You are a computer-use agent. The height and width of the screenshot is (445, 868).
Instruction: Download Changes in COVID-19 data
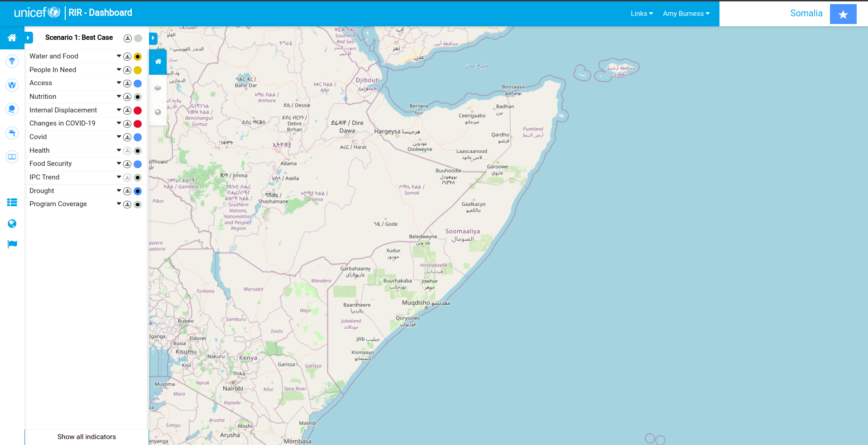click(128, 124)
